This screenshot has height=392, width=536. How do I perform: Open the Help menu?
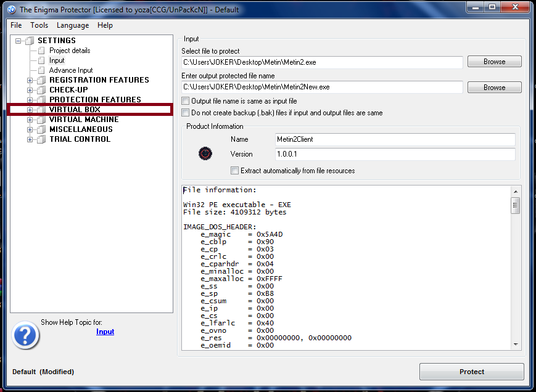(105, 25)
